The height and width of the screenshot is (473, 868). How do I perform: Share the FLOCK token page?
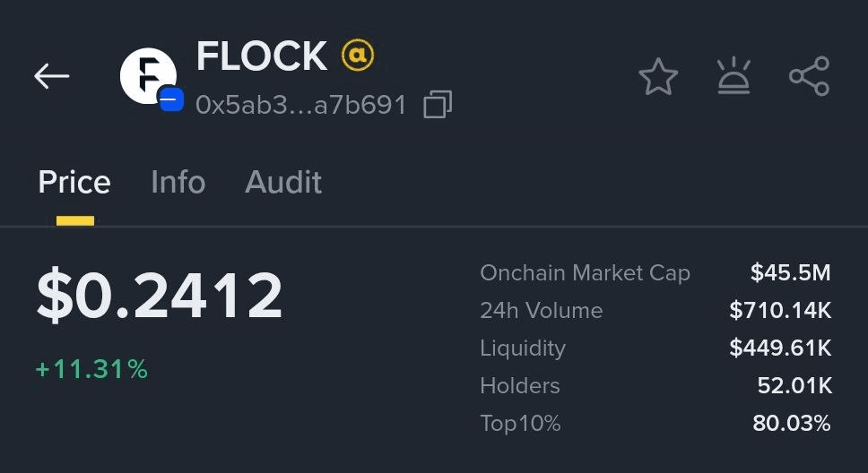[809, 76]
